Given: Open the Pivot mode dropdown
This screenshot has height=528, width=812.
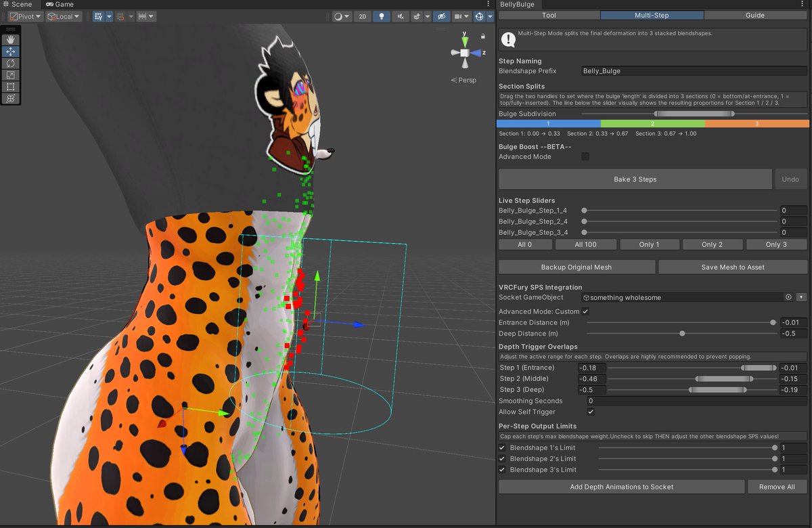Looking at the screenshot, I should [x=26, y=16].
